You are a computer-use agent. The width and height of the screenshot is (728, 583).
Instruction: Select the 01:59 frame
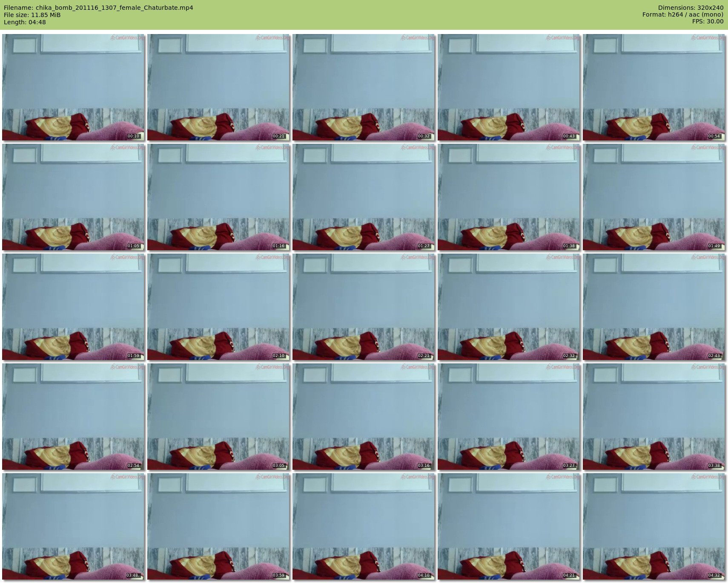73,307
